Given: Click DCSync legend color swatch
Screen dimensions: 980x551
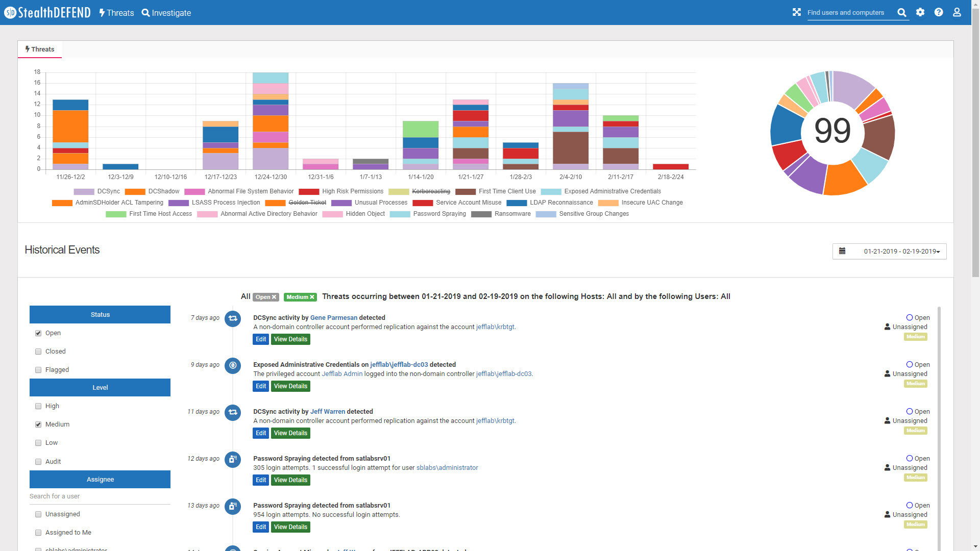Looking at the screenshot, I should click(84, 192).
